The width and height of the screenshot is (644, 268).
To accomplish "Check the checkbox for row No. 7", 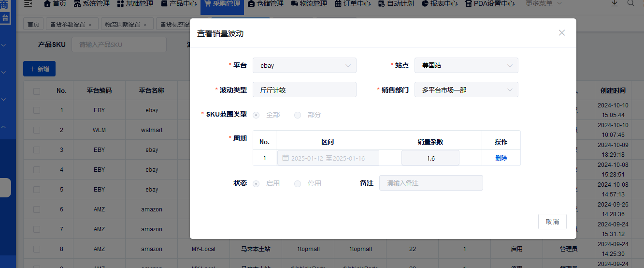I will pos(37,229).
